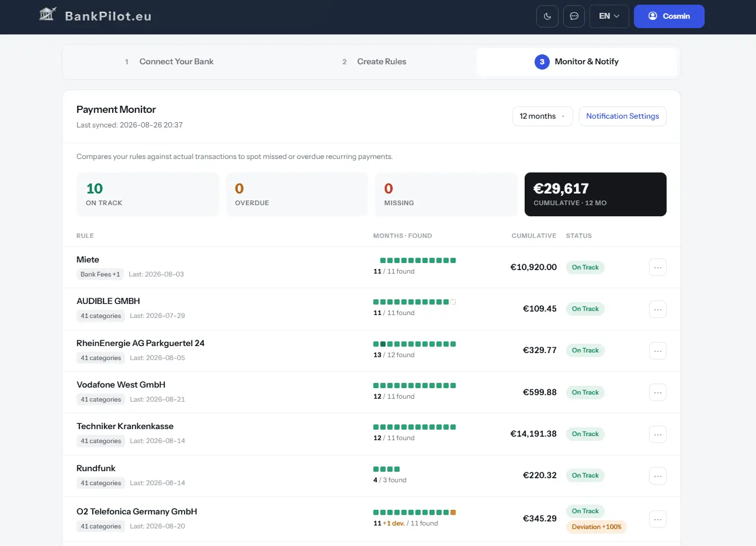756x546 pixels.
Task: Open more options for RheinEnergie AG row
Action: point(658,351)
